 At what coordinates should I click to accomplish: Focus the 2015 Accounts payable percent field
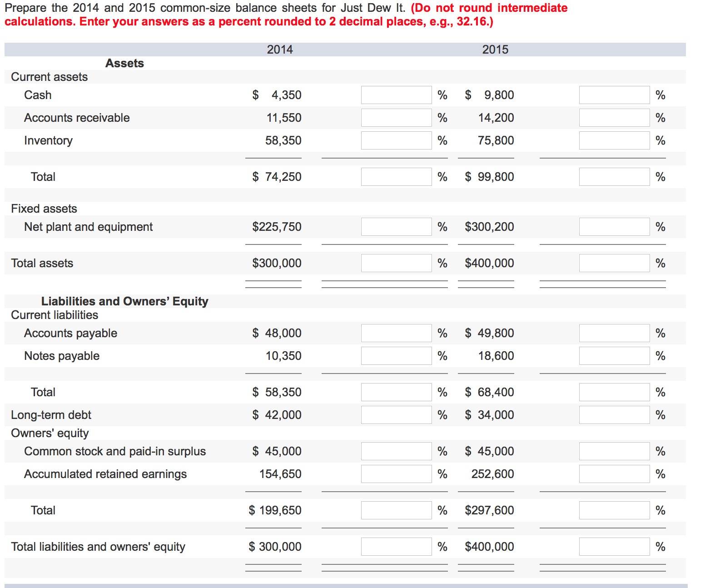[614, 333]
